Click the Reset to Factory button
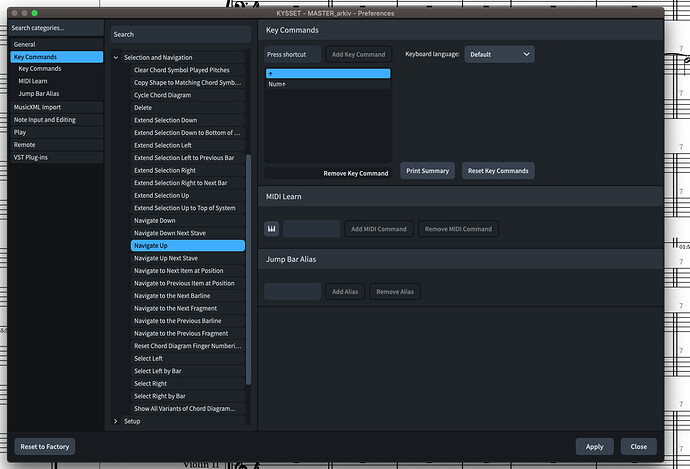 (45, 447)
